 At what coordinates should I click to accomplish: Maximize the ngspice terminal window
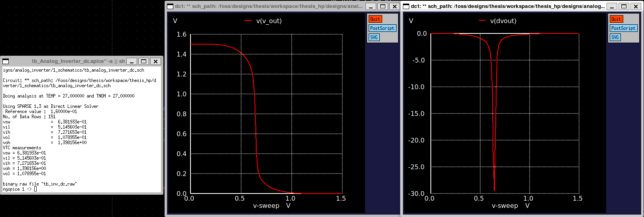tap(144, 61)
